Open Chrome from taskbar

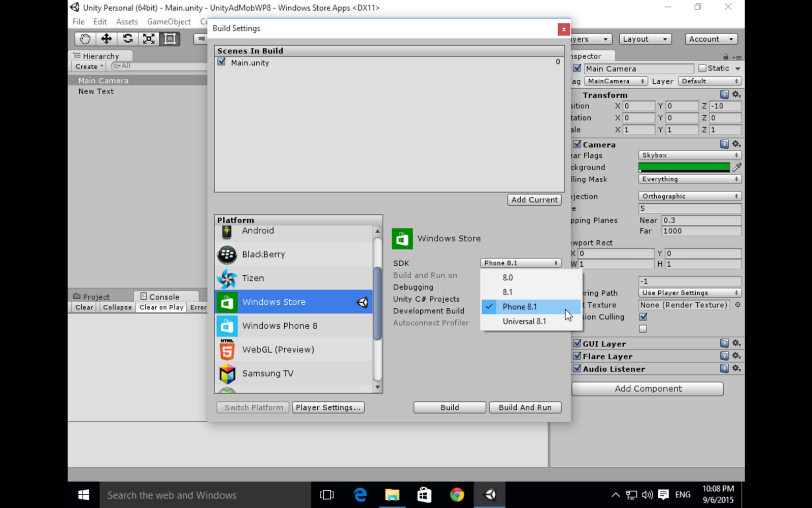point(457,495)
